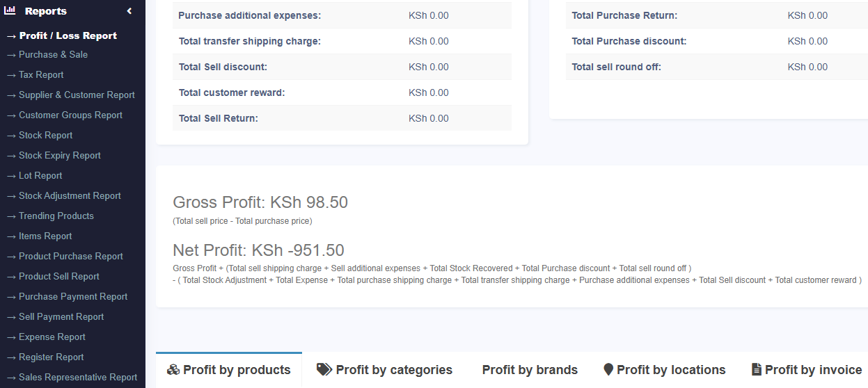The image size is (868, 388).
Task: Open Stock Expiry Report
Action: point(54,155)
